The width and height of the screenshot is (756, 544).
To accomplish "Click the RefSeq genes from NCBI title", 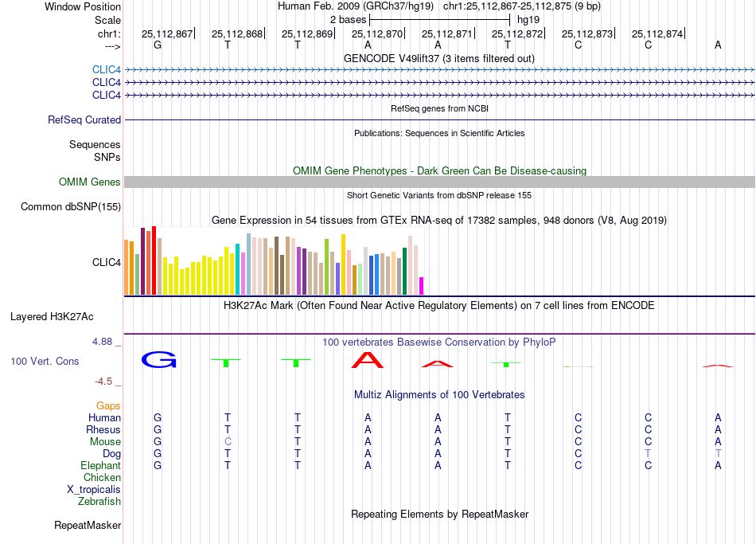I will tap(439, 108).
